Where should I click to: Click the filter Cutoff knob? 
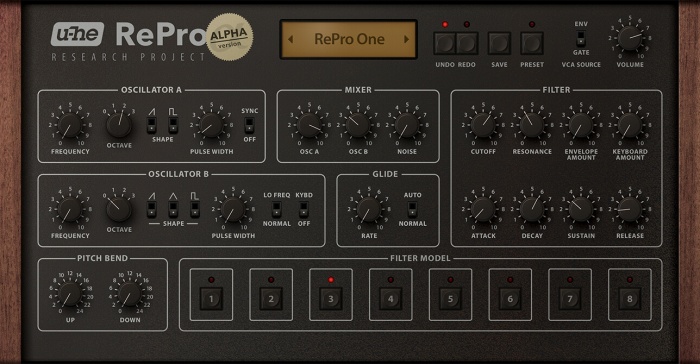(x=483, y=126)
